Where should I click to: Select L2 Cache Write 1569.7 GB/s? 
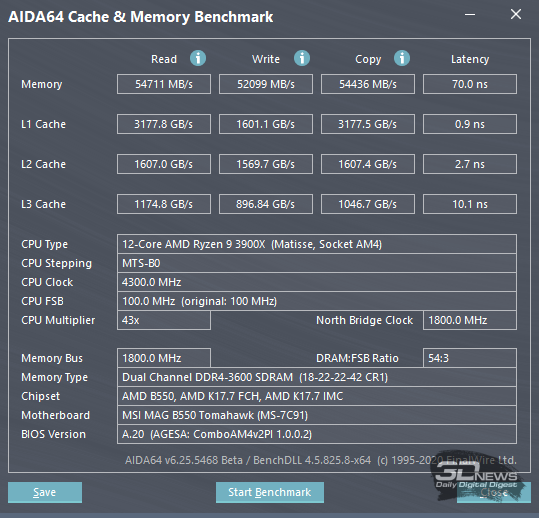click(266, 164)
